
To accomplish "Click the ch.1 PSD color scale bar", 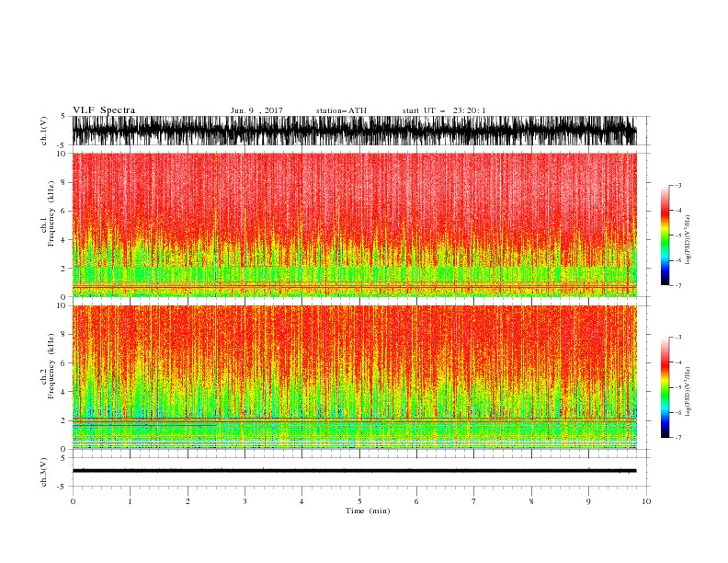I will click(x=665, y=235).
